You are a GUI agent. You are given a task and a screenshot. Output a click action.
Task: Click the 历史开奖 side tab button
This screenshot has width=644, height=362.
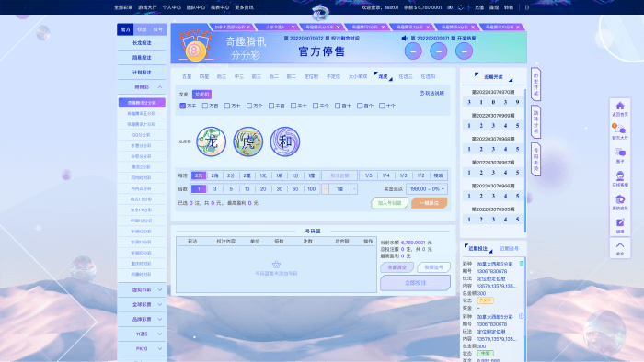click(535, 85)
